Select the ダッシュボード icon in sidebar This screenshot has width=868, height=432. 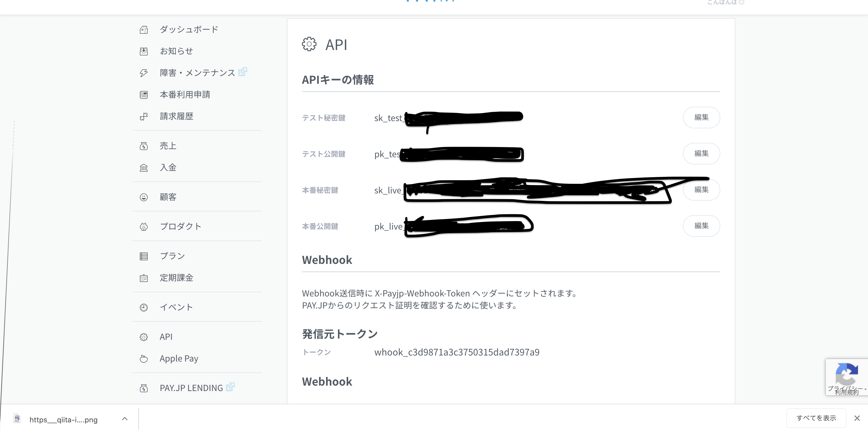coord(144,30)
